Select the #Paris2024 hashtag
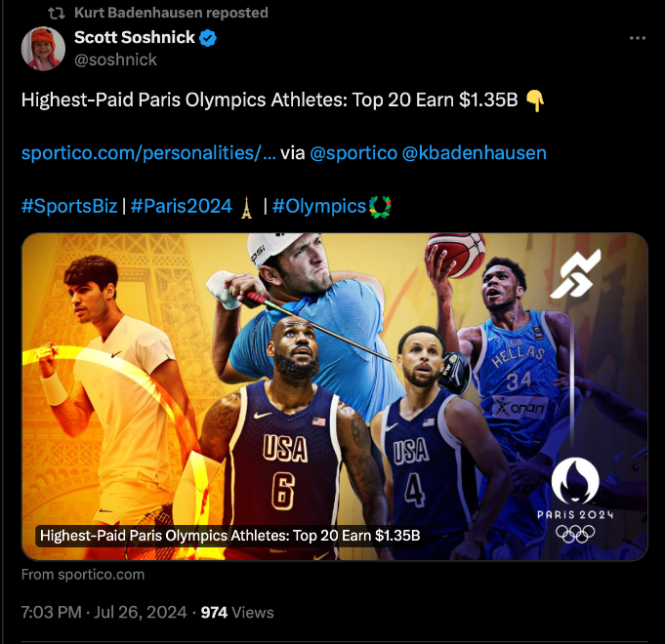This screenshot has width=665, height=644. [182, 206]
